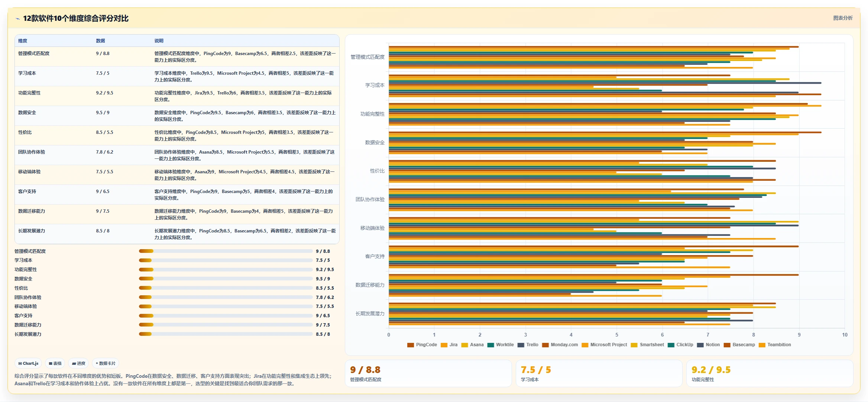Select table cell 管理模式匹配度 in 维度 column
The width and height of the screenshot is (868, 402).
(34, 54)
